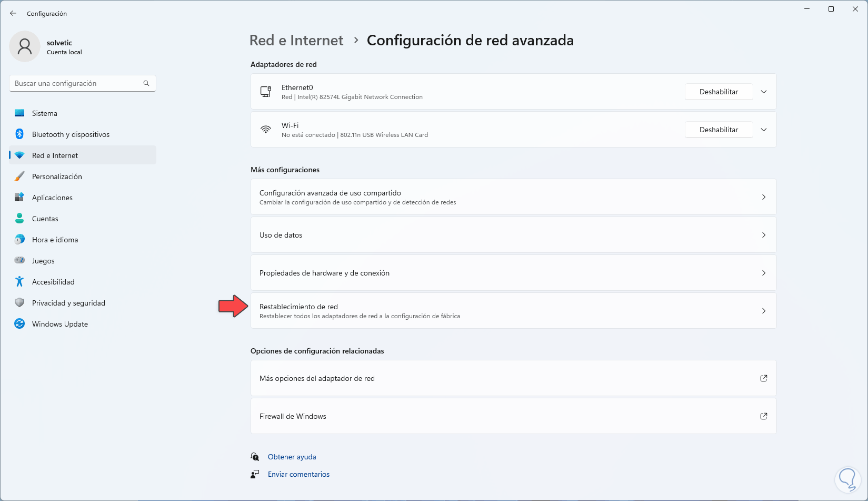The height and width of the screenshot is (501, 868).
Task: Select Sistema in the sidebar
Action: point(45,113)
